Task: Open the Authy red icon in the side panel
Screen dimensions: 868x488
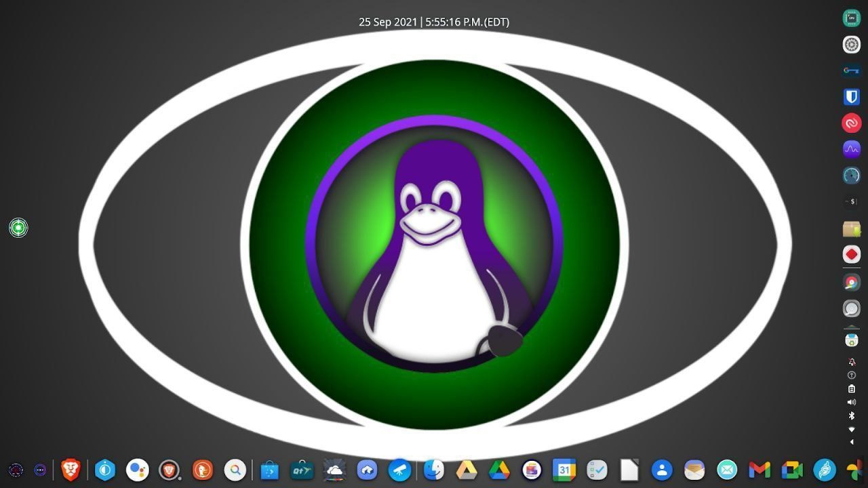Action: pos(852,123)
